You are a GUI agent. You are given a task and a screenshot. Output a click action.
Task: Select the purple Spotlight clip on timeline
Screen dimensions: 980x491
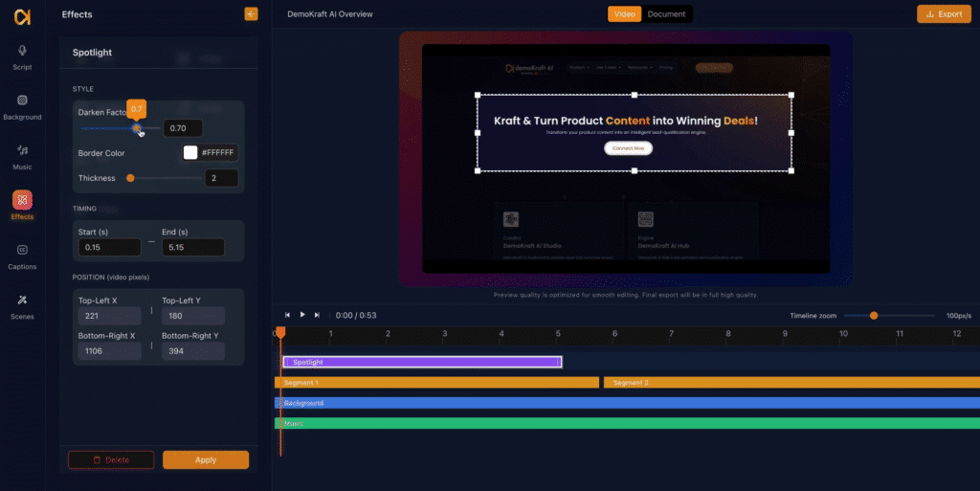421,362
